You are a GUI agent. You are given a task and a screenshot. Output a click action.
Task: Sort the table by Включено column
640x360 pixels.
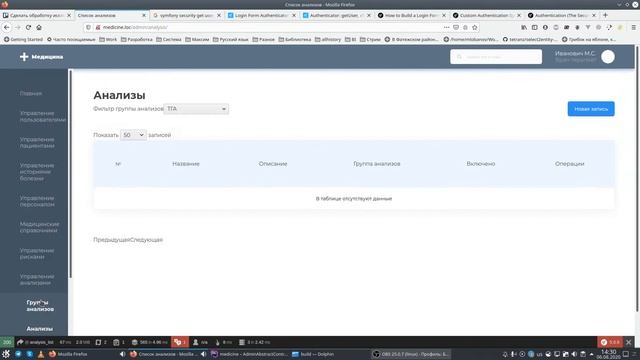click(480, 164)
